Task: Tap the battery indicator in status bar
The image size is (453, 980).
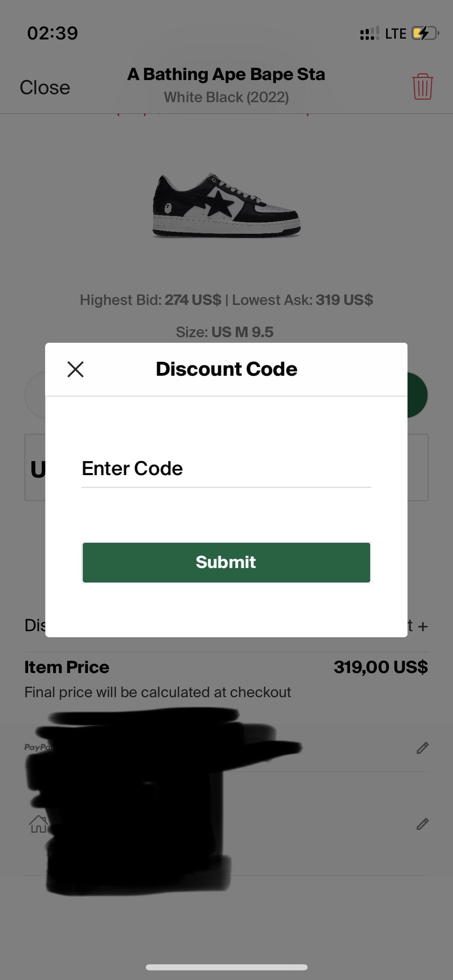Action: point(424,33)
